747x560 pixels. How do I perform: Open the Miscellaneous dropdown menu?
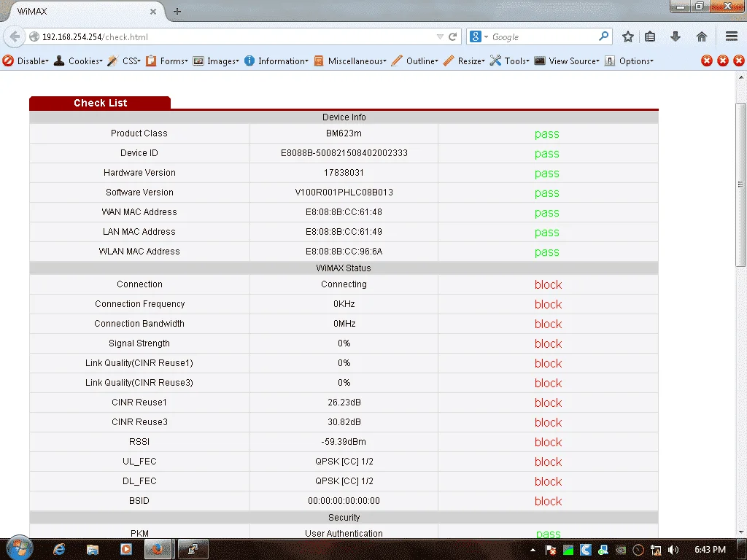[350, 61]
